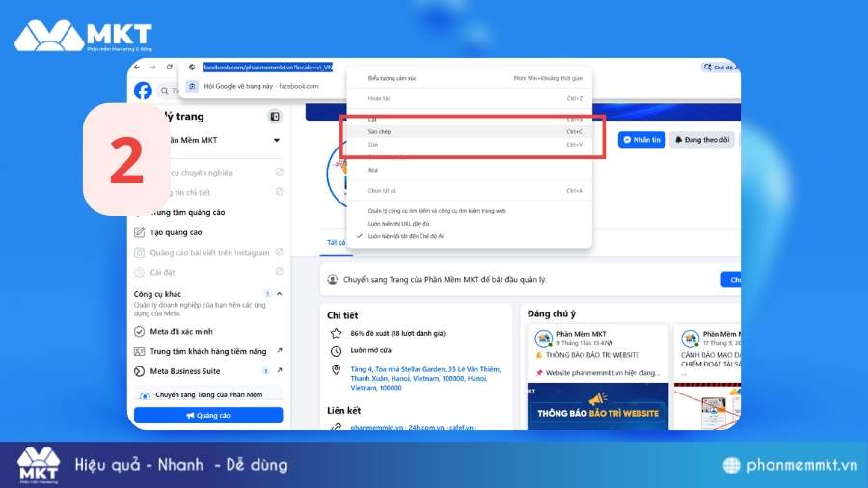
Task: Click Meta đã xác minh text in sidebar
Action: pyautogui.click(x=181, y=332)
